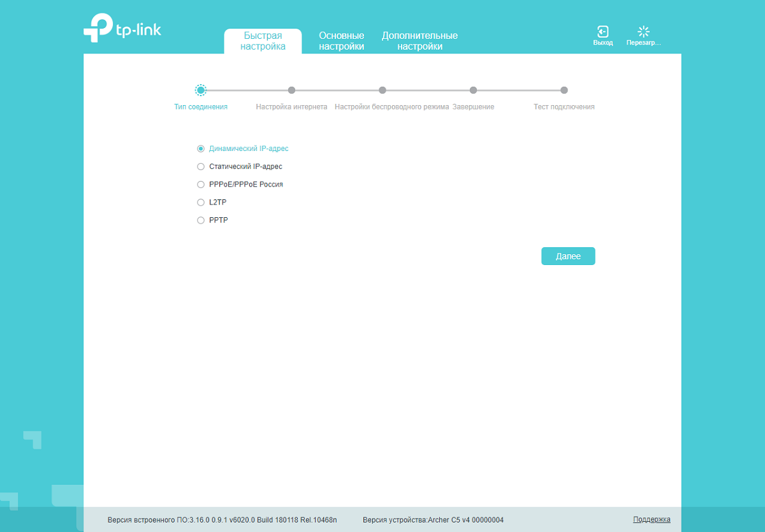
Task: Click the Тест подключения step dot
Action: (564, 90)
